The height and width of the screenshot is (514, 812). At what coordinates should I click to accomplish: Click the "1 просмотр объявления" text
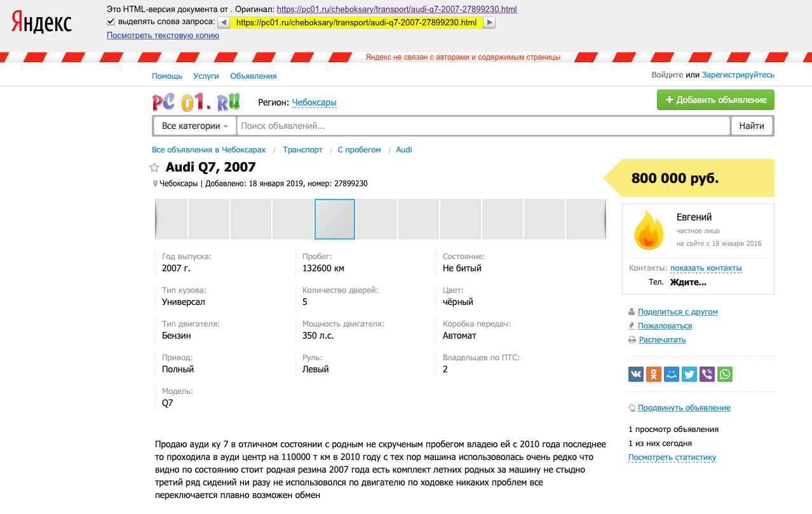click(x=673, y=429)
